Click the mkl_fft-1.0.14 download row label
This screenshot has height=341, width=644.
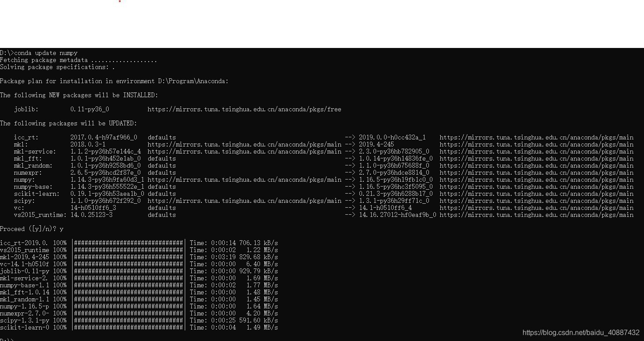pyautogui.click(x=25, y=292)
